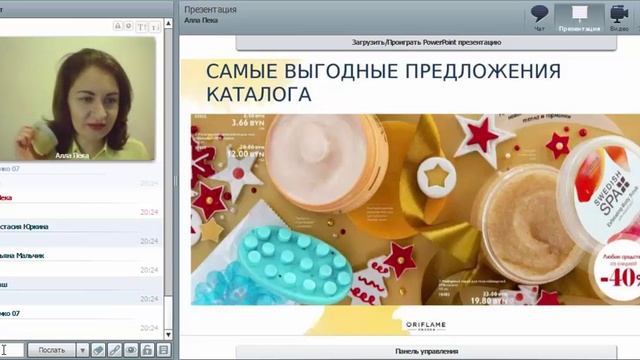Toggle the eye icon in chat toolbar
This screenshot has width=640, height=360.
131,350
